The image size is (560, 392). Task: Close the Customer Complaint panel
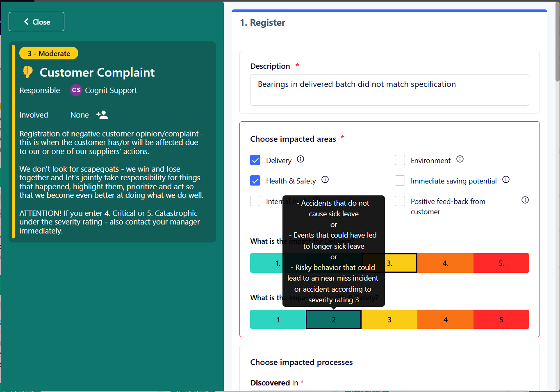click(x=36, y=22)
